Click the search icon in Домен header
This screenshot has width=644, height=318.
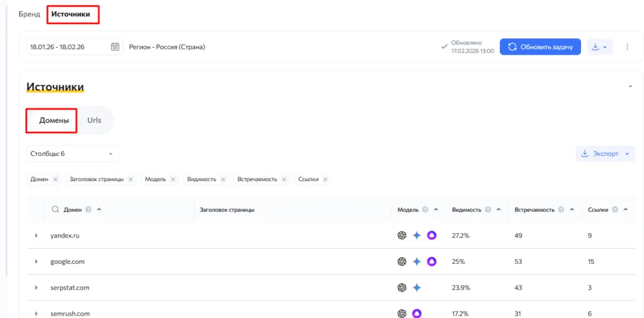click(55, 209)
